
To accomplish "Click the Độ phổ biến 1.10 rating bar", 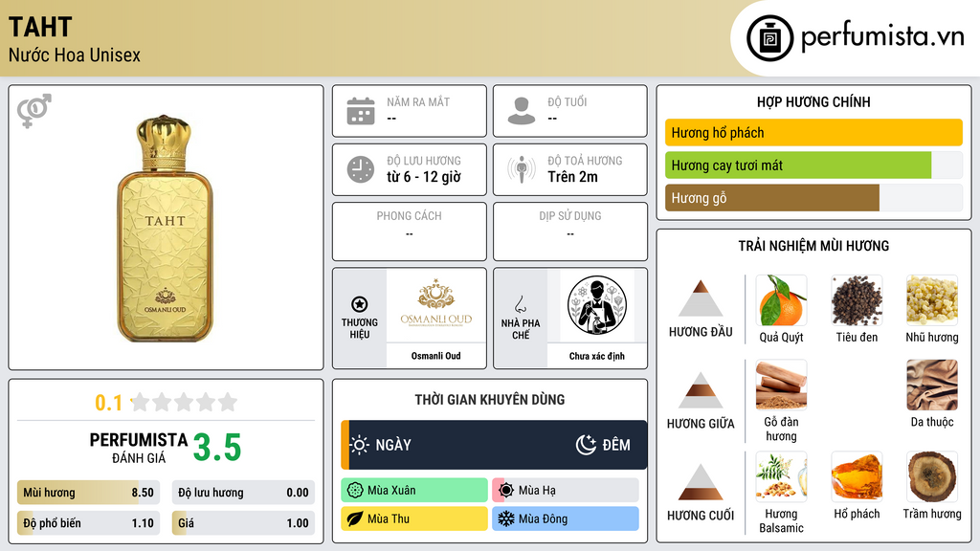I will 88,523.
